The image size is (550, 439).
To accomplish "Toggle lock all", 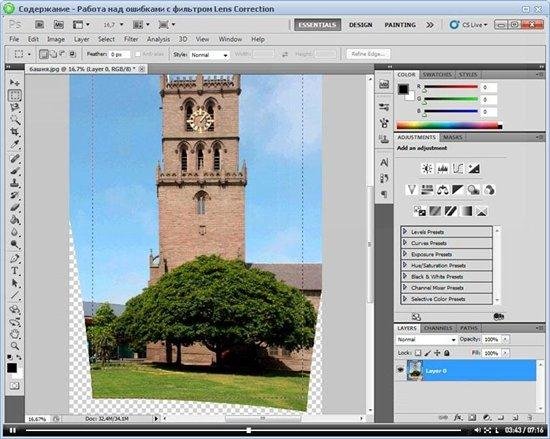I will tap(447, 353).
